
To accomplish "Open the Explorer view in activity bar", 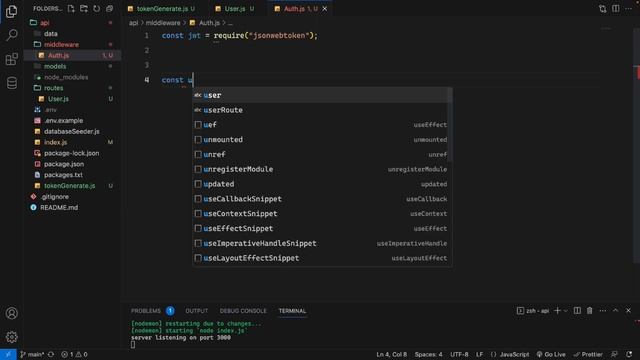I will click(x=11, y=11).
